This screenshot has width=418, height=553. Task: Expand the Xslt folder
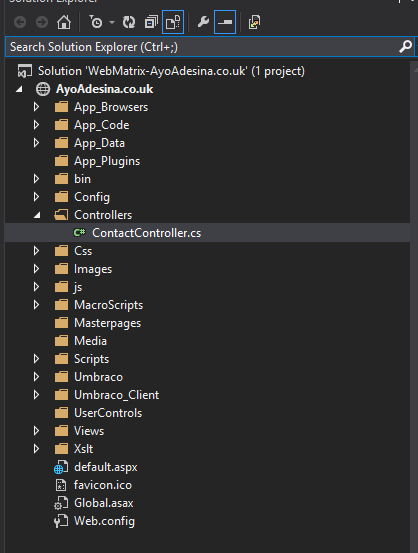click(36, 449)
